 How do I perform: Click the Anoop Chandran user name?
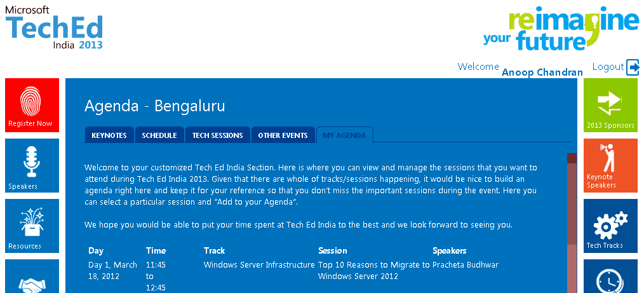coord(542,72)
